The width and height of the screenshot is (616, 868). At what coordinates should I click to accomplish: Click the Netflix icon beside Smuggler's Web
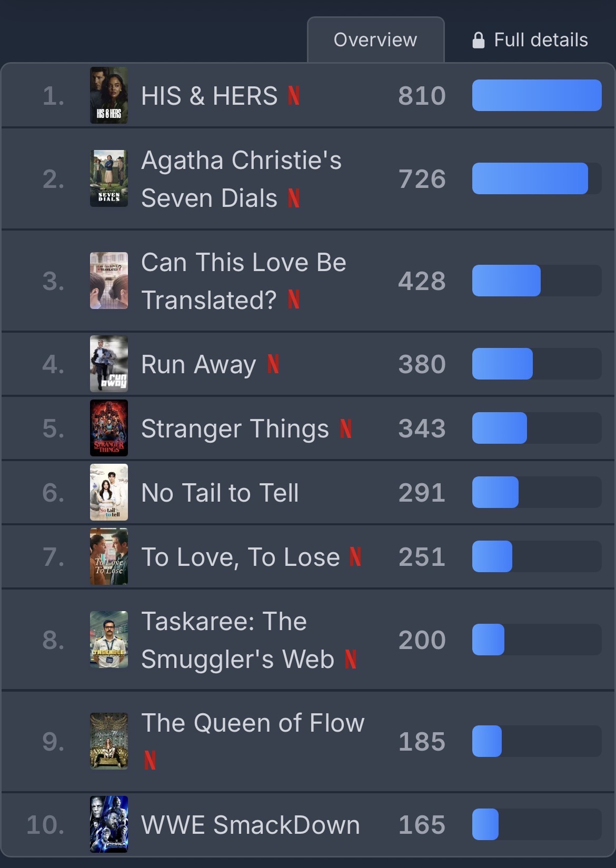(351, 659)
